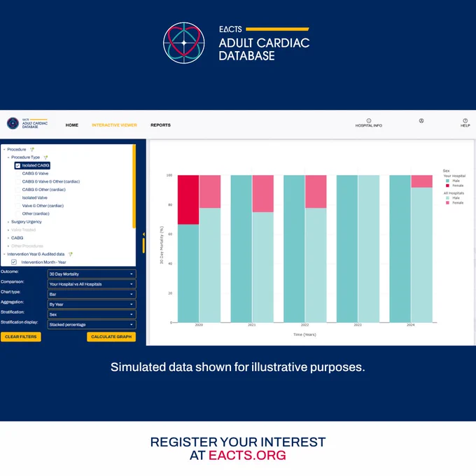Click the 2024 All Hospitals pink bar segment
476x476 pixels.
421,181
